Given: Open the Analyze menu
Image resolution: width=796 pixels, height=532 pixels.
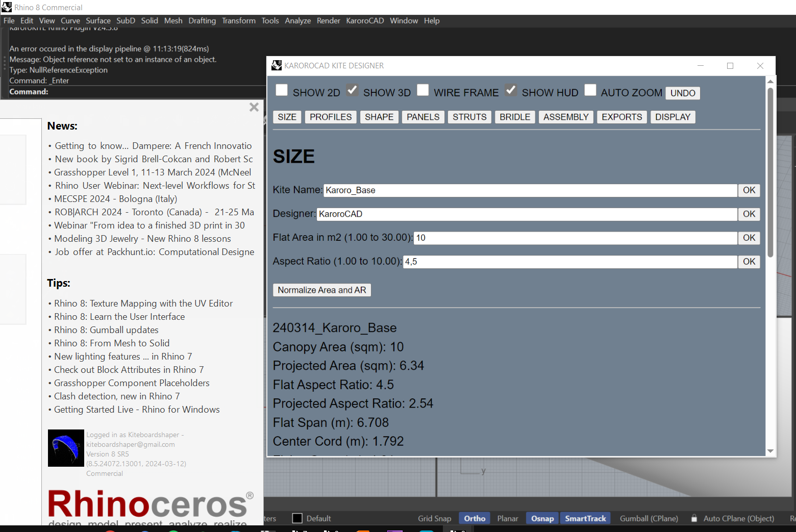Looking at the screenshot, I should (298, 20).
